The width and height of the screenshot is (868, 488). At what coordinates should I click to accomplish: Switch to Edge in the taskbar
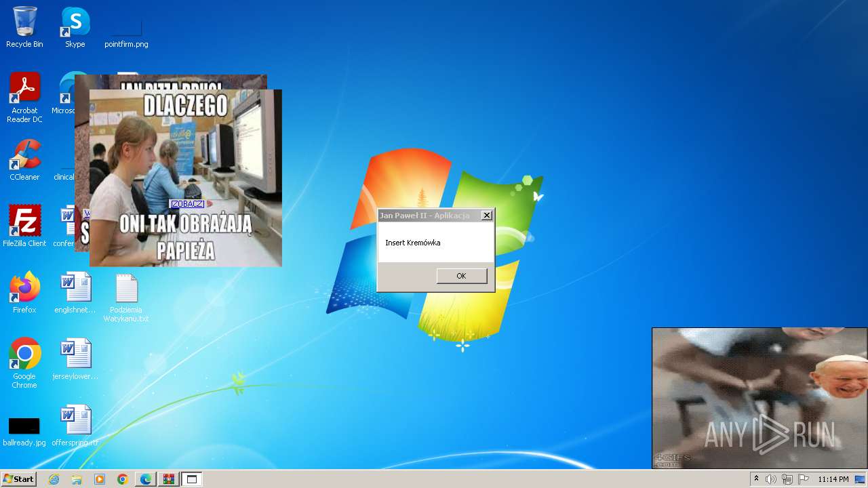pos(146,479)
